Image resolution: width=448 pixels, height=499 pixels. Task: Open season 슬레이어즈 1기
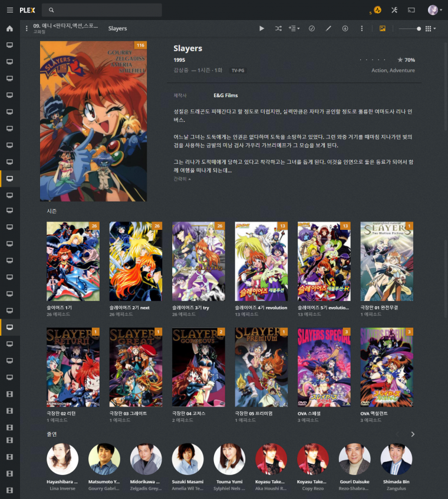pos(73,261)
